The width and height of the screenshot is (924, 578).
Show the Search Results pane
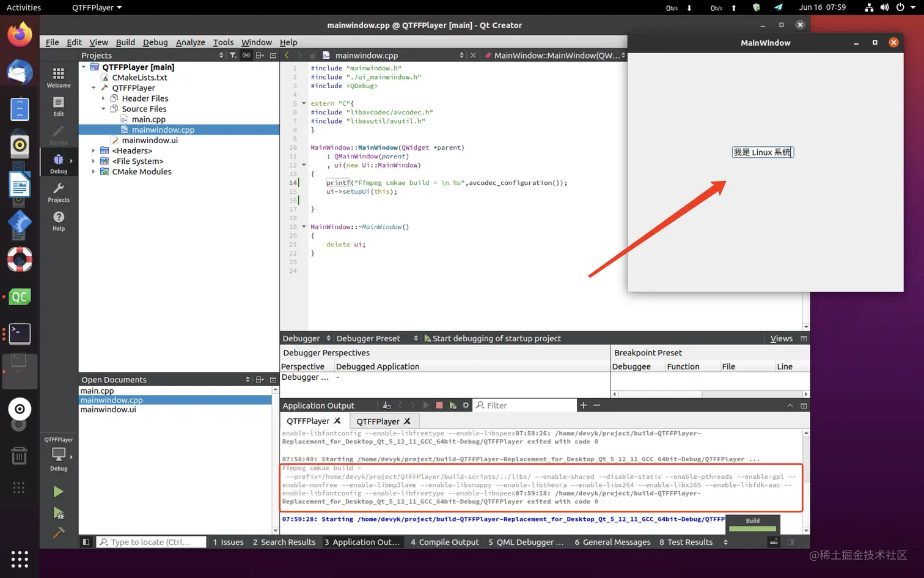tap(284, 542)
